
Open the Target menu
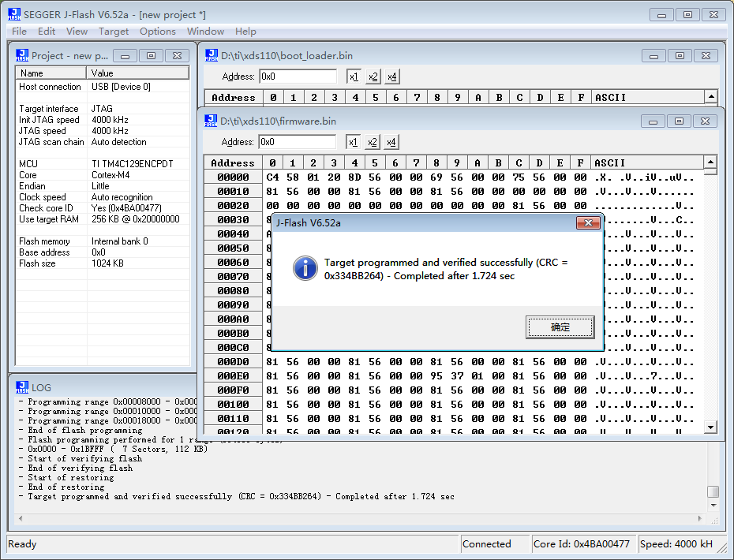(114, 32)
